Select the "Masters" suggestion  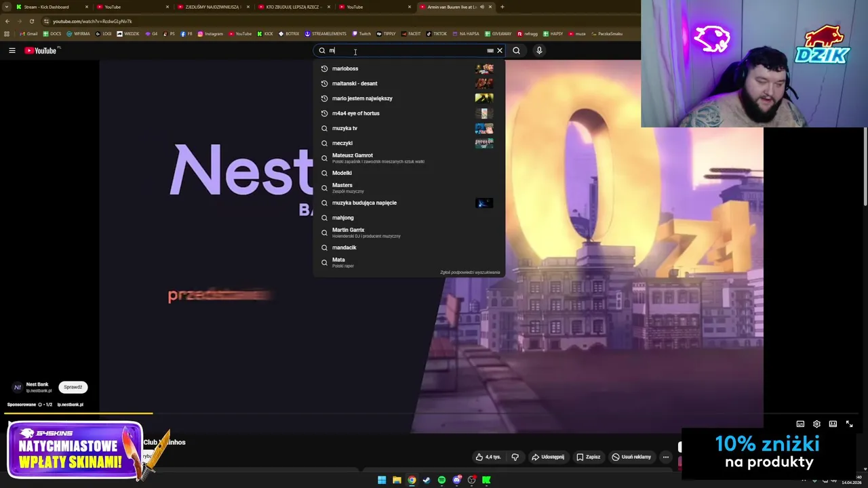[409, 188]
